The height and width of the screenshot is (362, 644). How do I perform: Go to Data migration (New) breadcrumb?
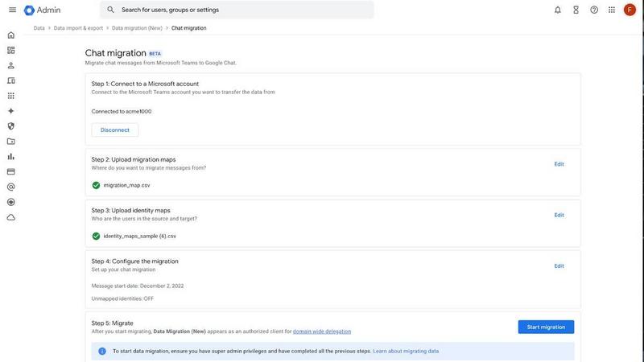137,28
